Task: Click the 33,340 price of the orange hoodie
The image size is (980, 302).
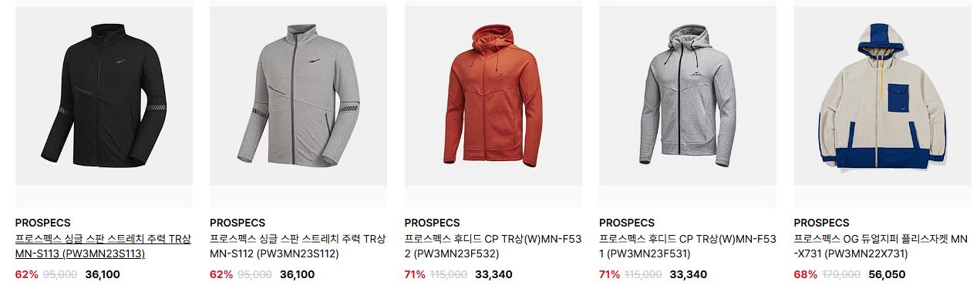Action: pos(493,274)
